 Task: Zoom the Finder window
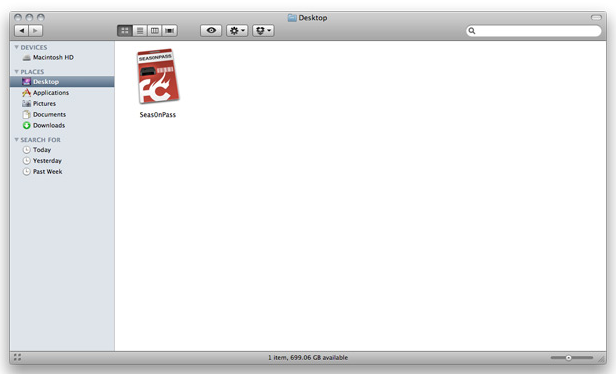point(40,18)
